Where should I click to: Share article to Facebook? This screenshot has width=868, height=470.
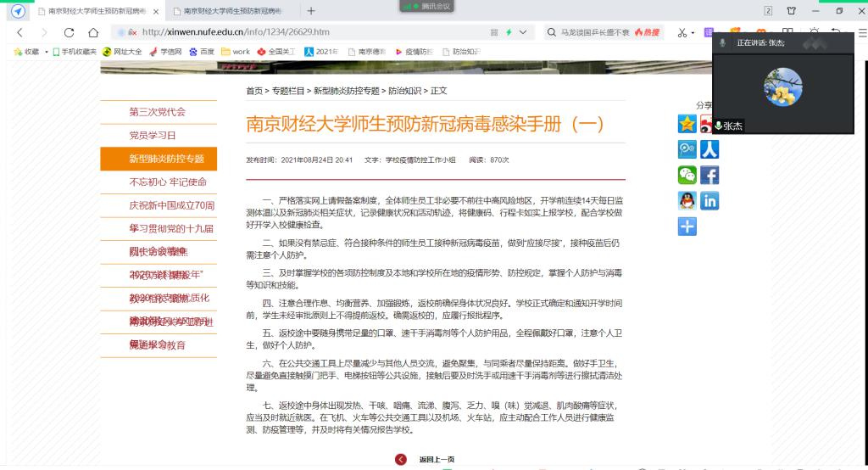pyautogui.click(x=709, y=176)
